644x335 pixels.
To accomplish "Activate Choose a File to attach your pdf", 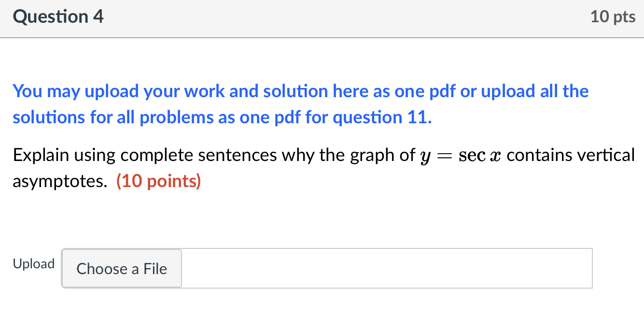I will pos(121,268).
